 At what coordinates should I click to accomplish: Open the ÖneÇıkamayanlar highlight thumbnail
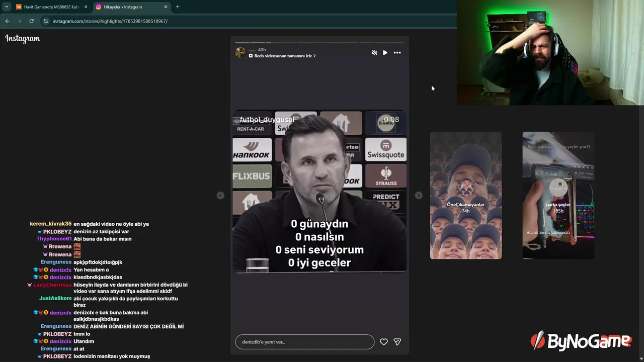click(465, 196)
